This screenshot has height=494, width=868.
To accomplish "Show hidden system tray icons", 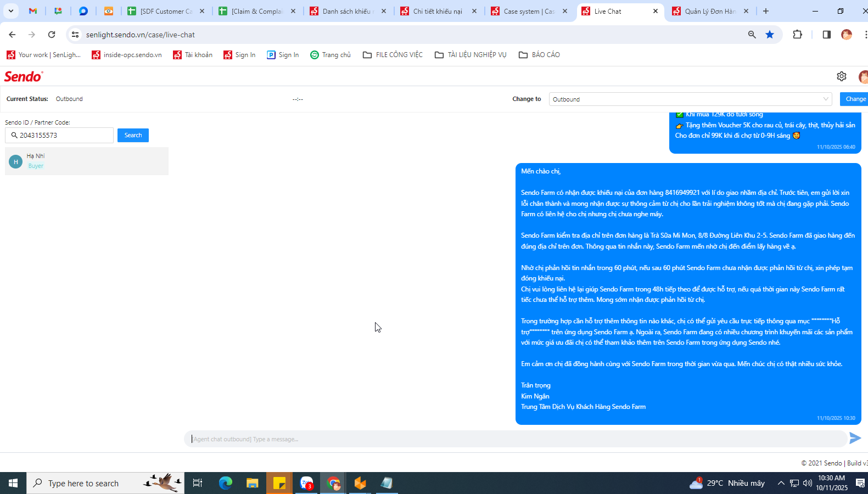I will 781,483.
